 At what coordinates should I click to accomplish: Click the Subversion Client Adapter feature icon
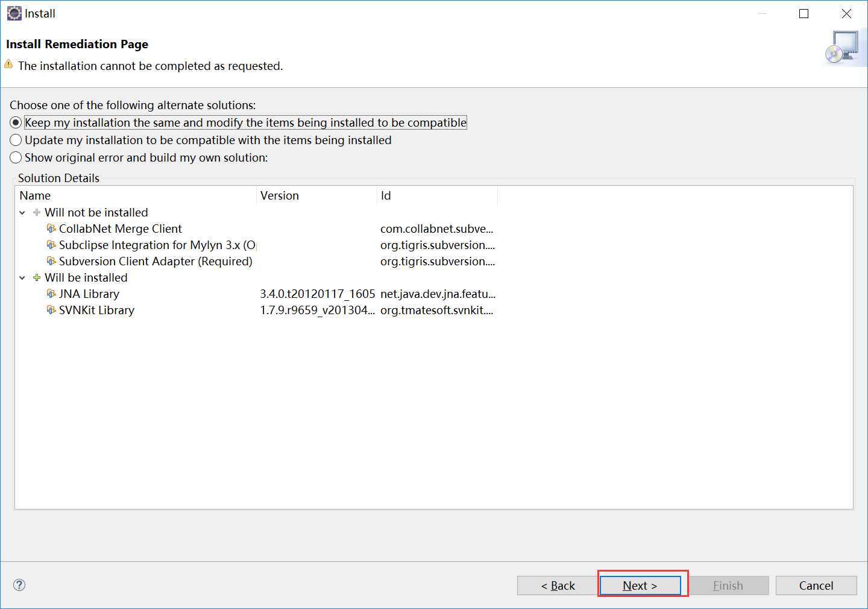click(51, 261)
